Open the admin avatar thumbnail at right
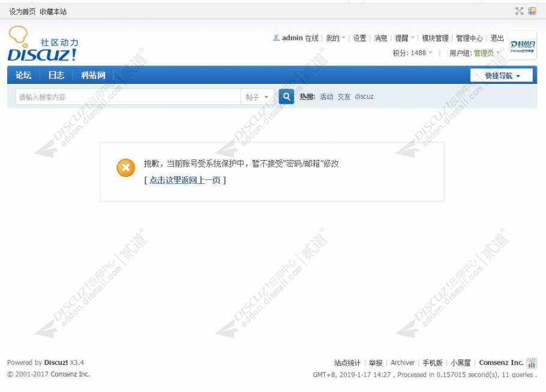The image size is (546, 392). (x=523, y=46)
